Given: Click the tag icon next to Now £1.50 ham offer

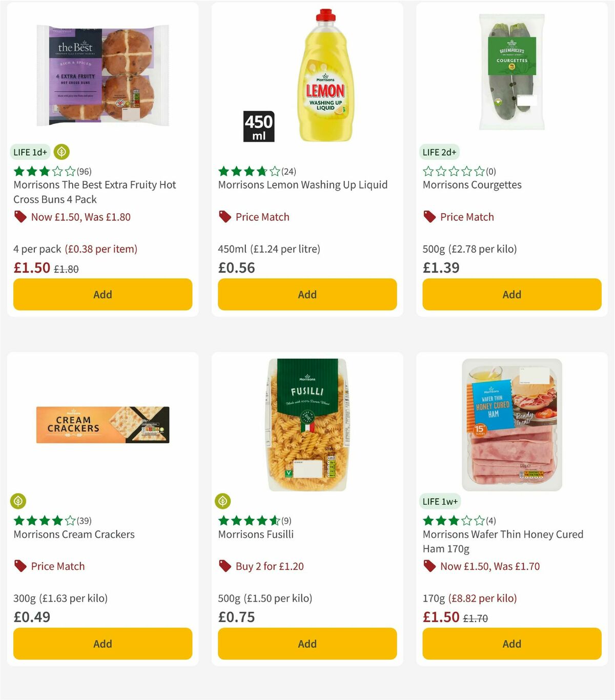Looking at the screenshot, I should pos(429,566).
